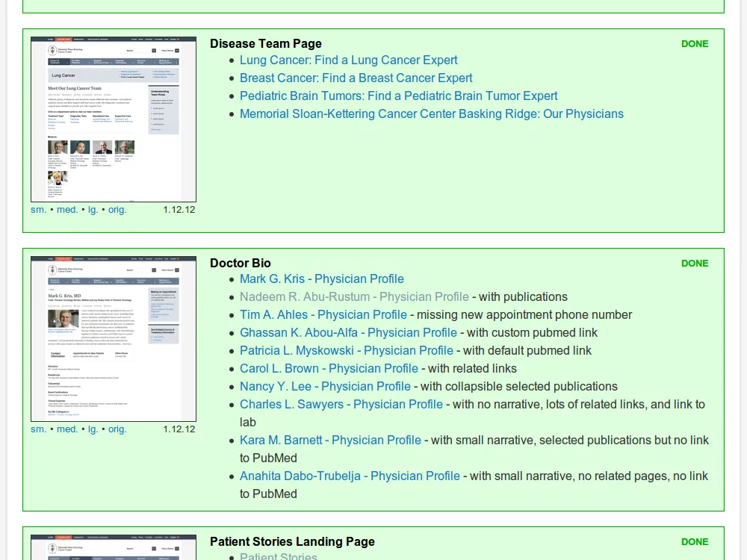Image resolution: width=747 pixels, height=560 pixels.
Task: Open Ghassan K. Abou-Alfa Physician Profile
Action: [348, 332]
